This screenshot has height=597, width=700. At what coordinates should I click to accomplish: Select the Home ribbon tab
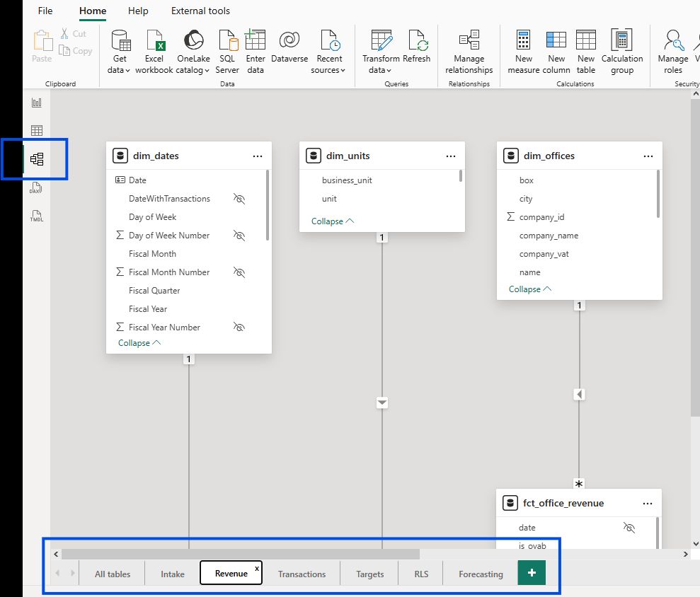tap(93, 11)
